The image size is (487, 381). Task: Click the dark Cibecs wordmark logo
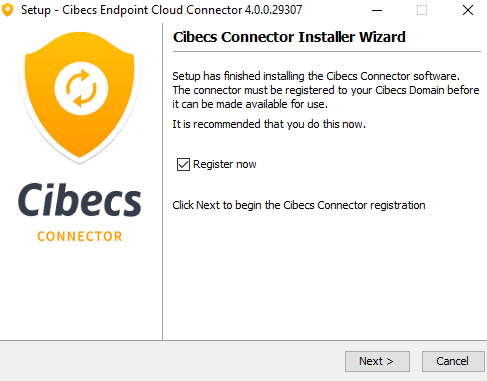tap(80, 200)
